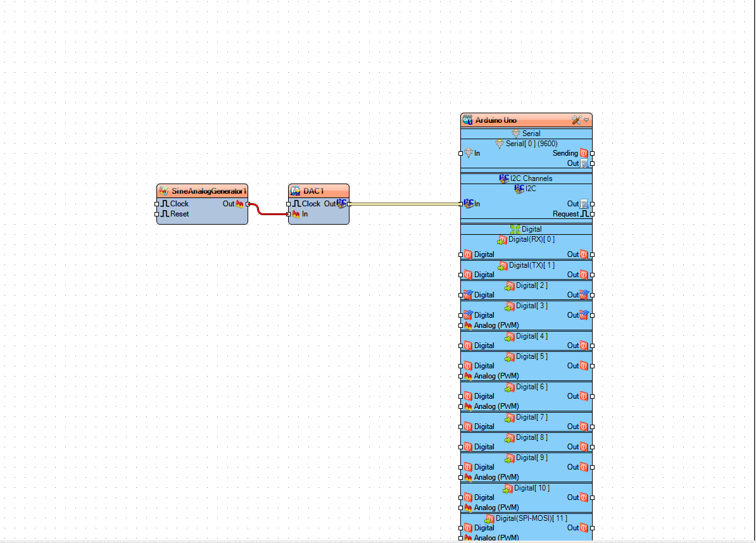Click the Serial section header icon
This screenshot has width=756, height=543.
point(515,134)
